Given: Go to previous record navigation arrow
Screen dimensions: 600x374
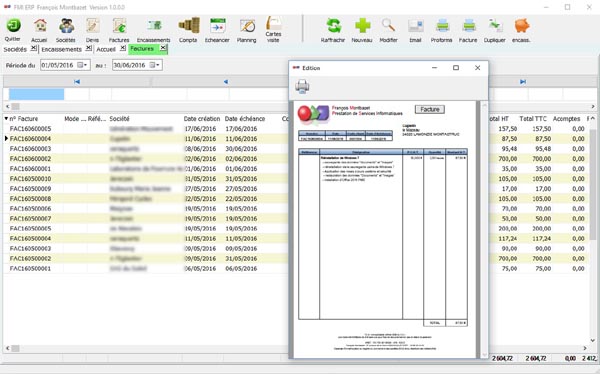Looking at the screenshot, I should pos(226,82).
